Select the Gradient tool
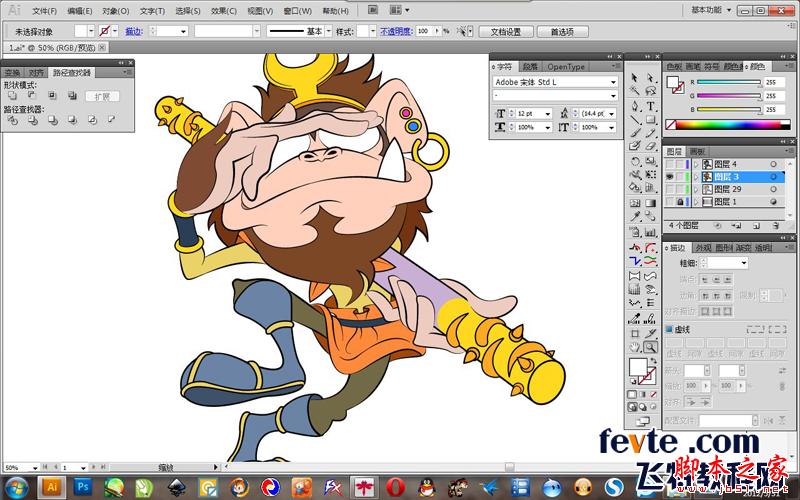 click(x=651, y=203)
